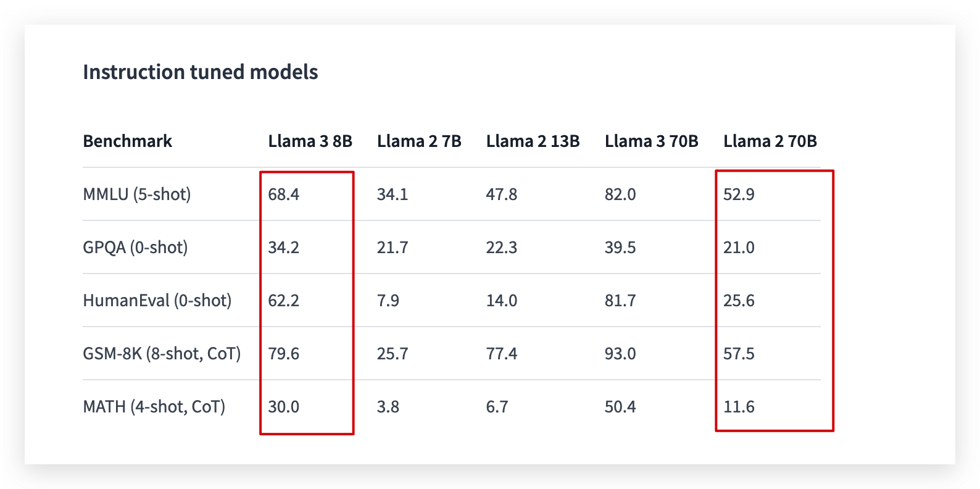
Task: Click the Llama 2 13B column header
Action: [x=533, y=141]
